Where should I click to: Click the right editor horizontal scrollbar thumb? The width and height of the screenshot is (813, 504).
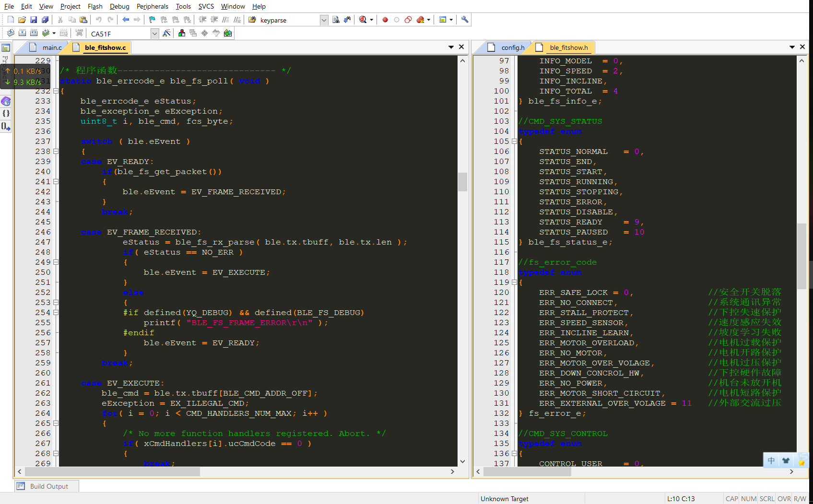click(x=527, y=472)
